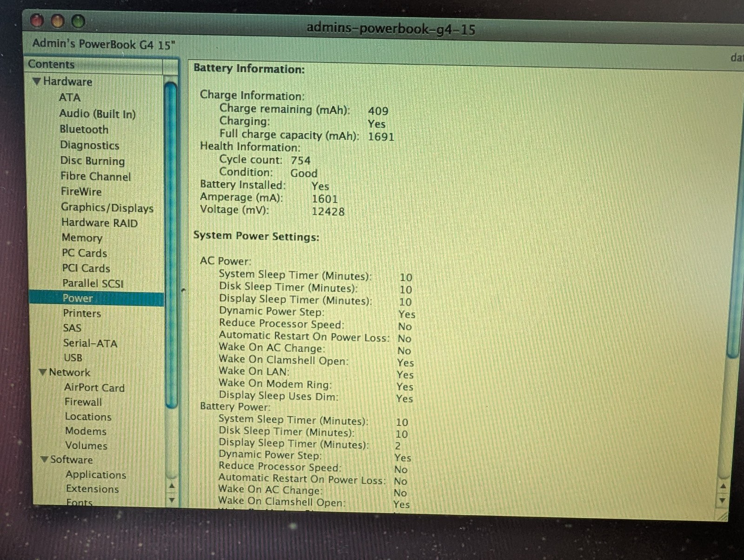Image resolution: width=744 pixels, height=560 pixels.
Task: Open the Bluetooth hardware section
Action: [x=84, y=129]
